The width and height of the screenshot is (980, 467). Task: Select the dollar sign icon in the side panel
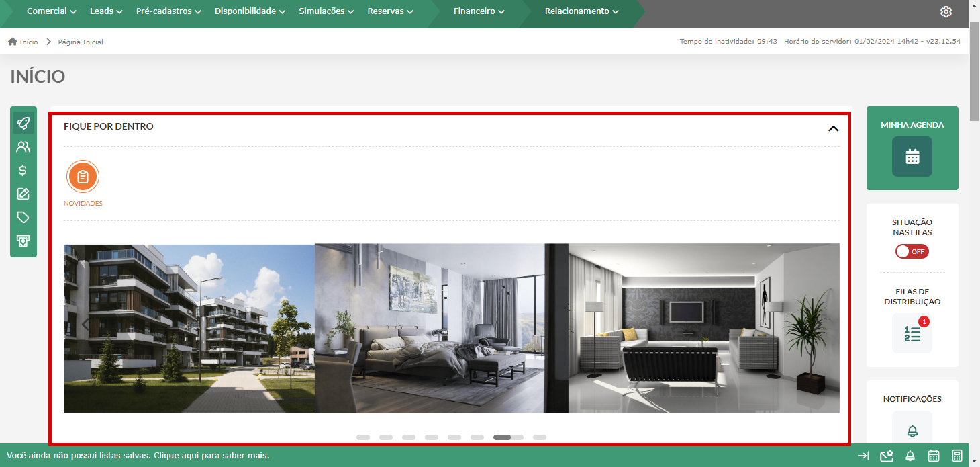[23, 171]
